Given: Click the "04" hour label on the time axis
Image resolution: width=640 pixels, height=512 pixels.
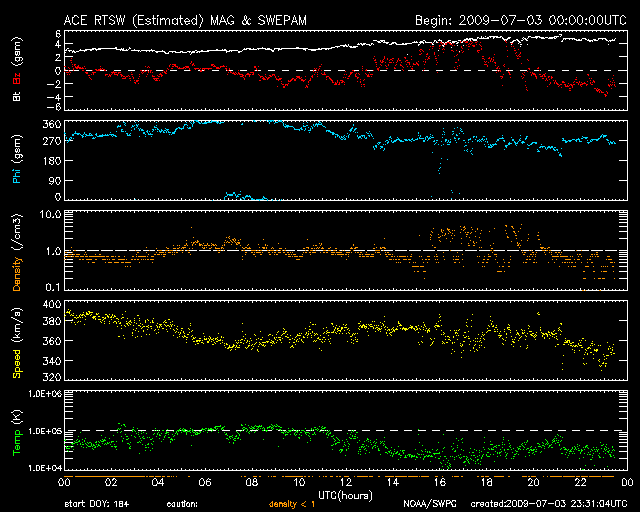Looking at the screenshot, I should [x=158, y=482].
